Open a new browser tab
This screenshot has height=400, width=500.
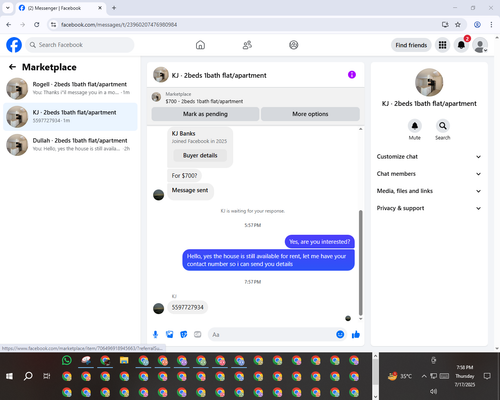coord(114,8)
